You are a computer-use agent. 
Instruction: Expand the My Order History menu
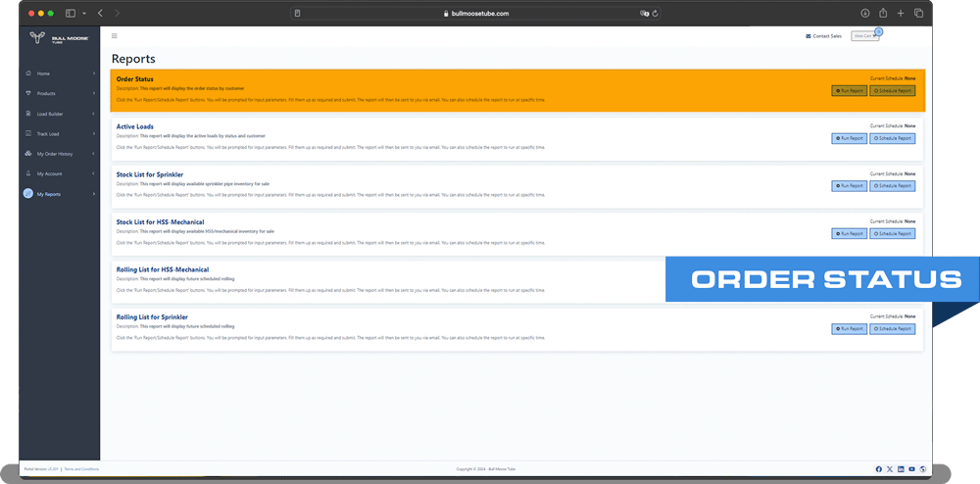(x=60, y=154)
